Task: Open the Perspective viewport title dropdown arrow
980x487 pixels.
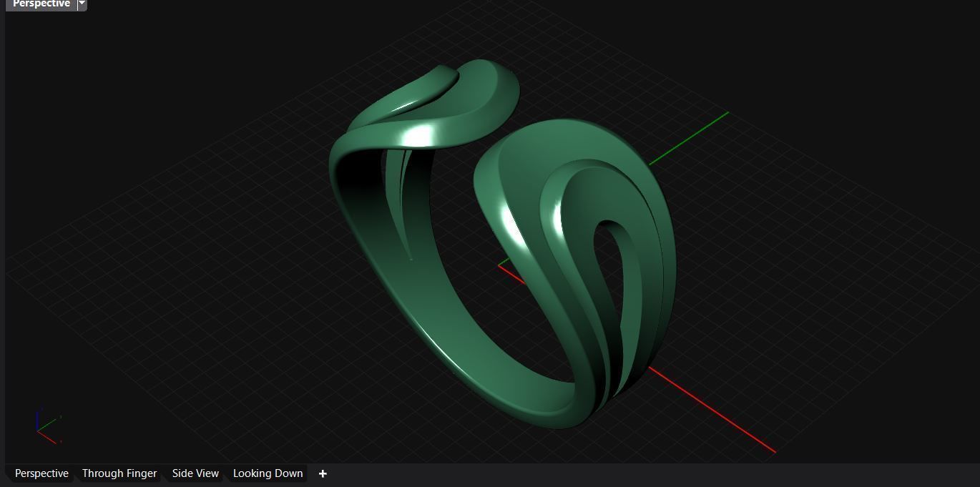Action: pos(82,4)
